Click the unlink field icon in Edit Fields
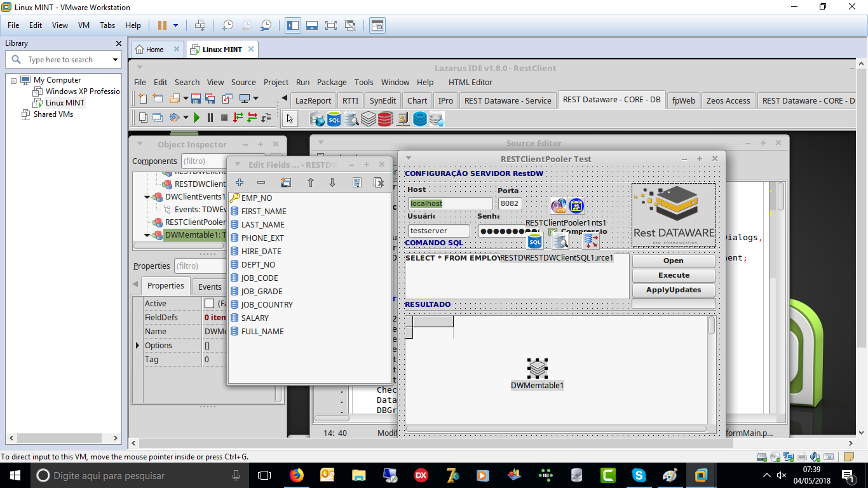 click(x=379, y=182)
